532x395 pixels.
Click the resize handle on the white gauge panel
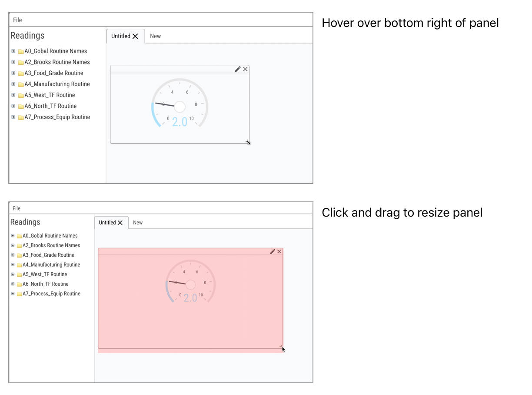coord(247,141)
